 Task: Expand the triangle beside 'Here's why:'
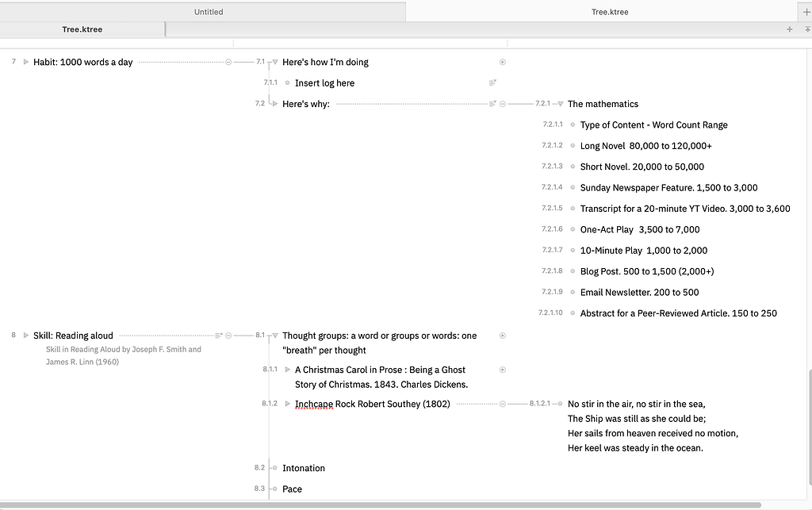[x=274, y=103]
